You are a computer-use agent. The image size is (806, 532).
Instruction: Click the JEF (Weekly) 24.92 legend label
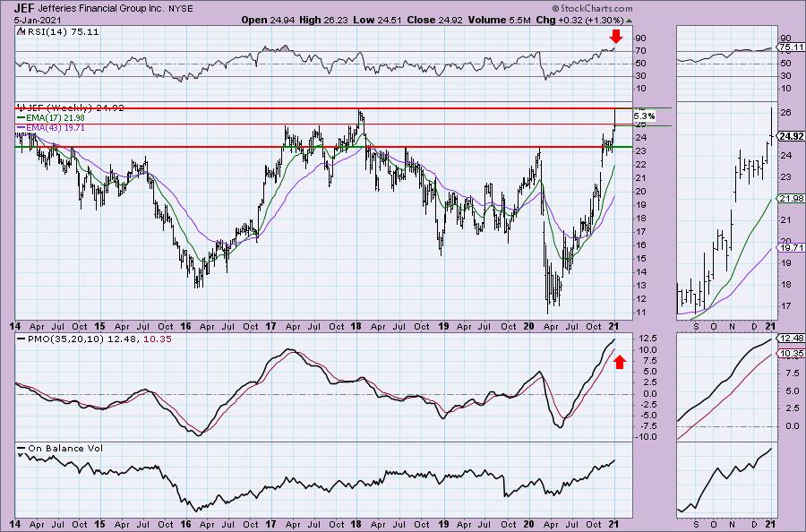[x=75, y=108]
